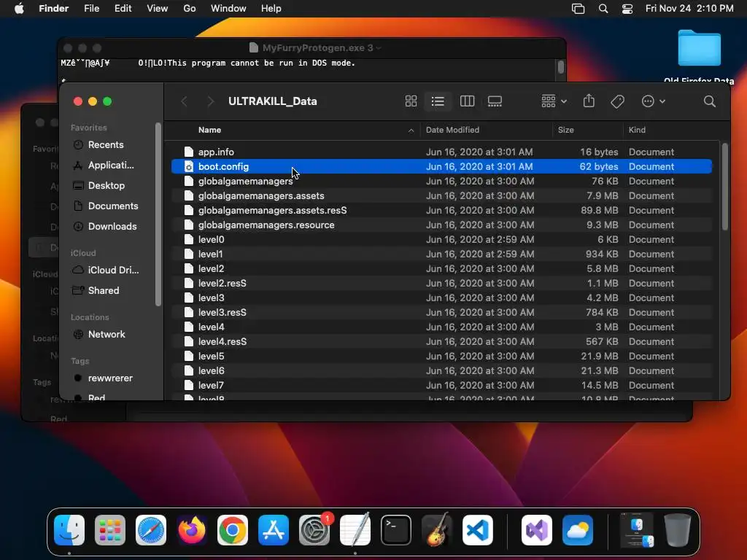Open Spotlight search in menu bar
The image size is (747, 560).
[603, 9]
